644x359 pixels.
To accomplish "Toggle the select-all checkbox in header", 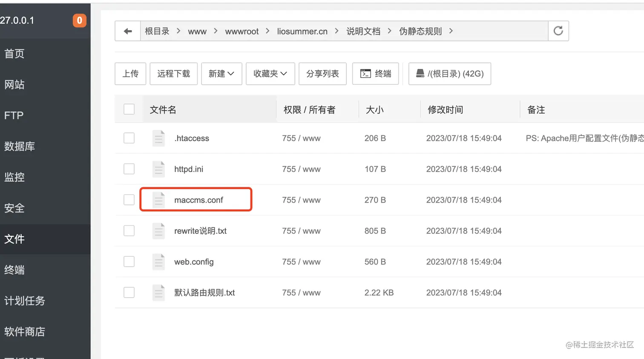I will 129,109.
